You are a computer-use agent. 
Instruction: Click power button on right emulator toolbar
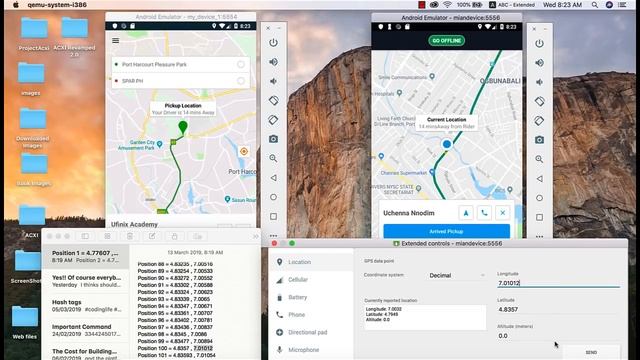[x=539, y=43]
